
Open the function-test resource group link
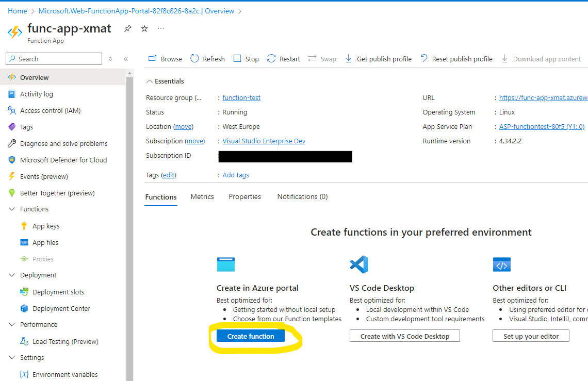pos(241,97)
